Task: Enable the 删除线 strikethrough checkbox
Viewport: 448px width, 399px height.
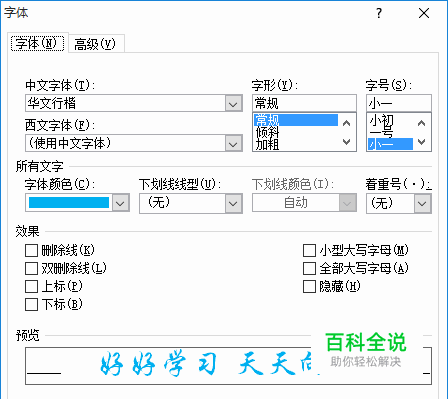Action: click(x=31, y=251)
